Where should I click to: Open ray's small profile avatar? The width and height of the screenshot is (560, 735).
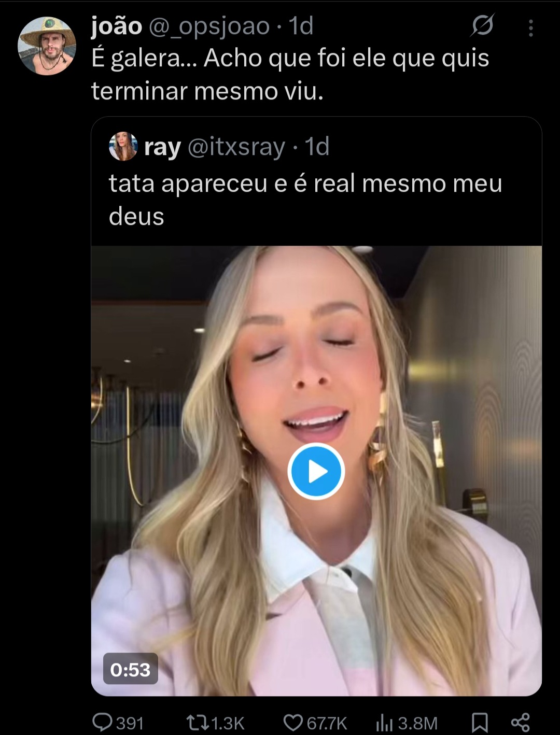pyautogui.click(x=123, y=147)
